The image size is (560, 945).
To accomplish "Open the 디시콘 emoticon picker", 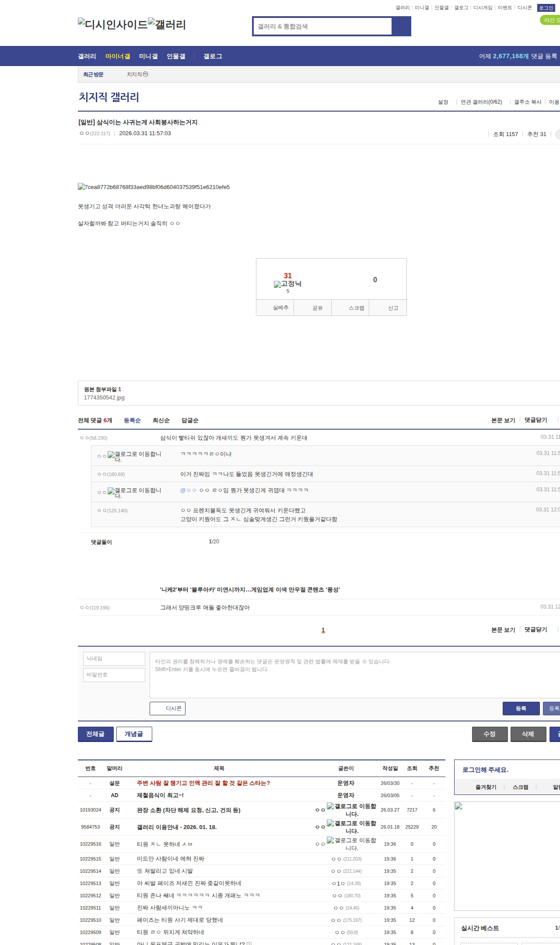I will pos(168,708).
